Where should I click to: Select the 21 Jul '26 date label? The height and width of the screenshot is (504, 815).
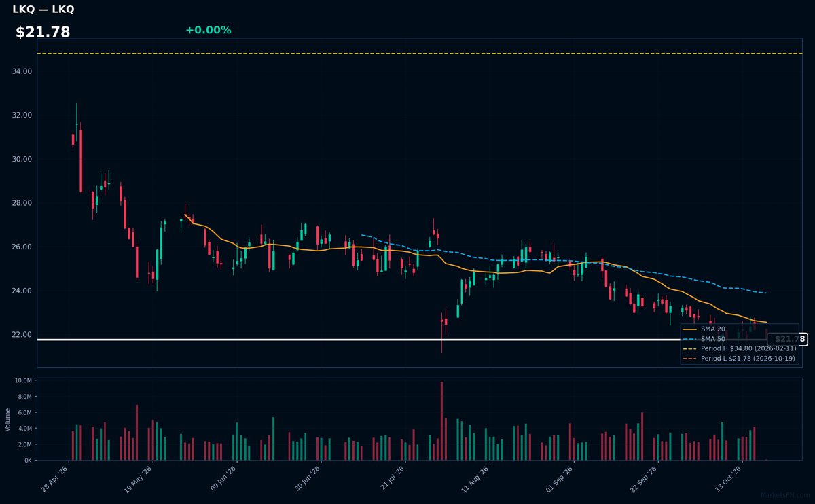393,479
